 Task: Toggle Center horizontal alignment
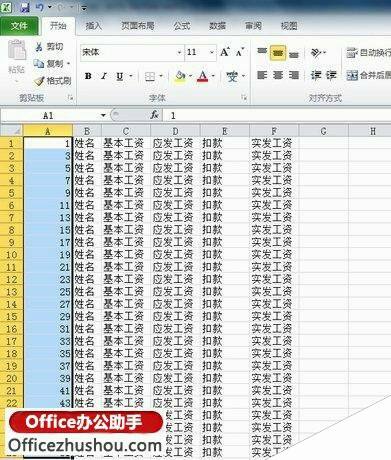coord(278,76)
